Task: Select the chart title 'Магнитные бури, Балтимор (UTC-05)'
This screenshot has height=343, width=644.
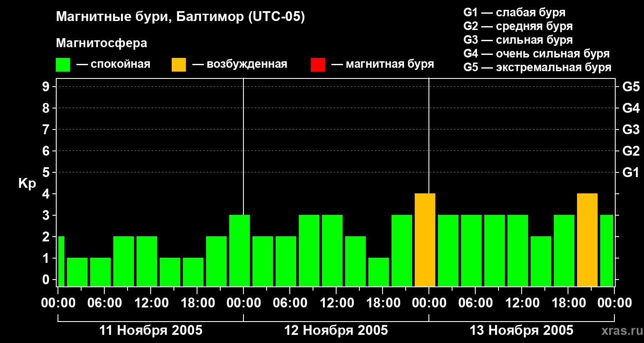Action: [x=180, y=17]
